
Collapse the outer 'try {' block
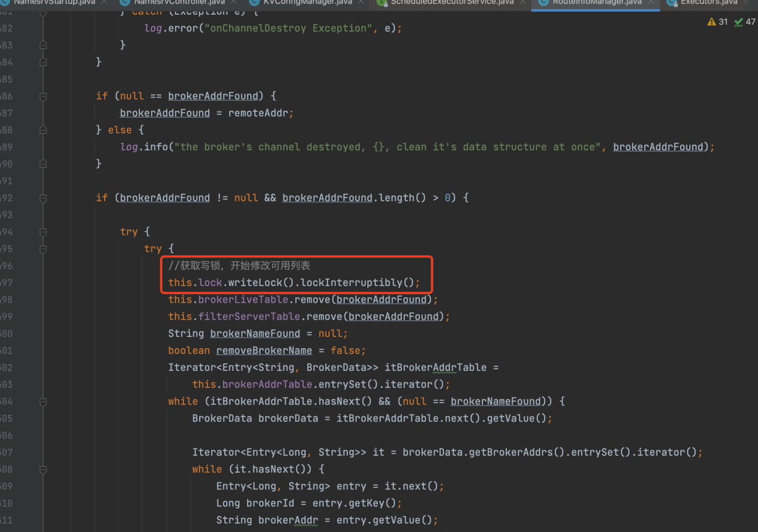point(43,232)
